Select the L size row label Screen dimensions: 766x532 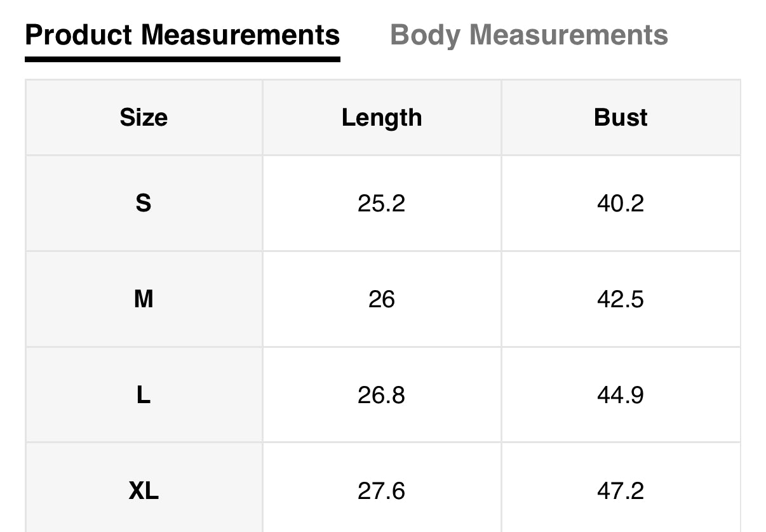click(x=144, y=395)
